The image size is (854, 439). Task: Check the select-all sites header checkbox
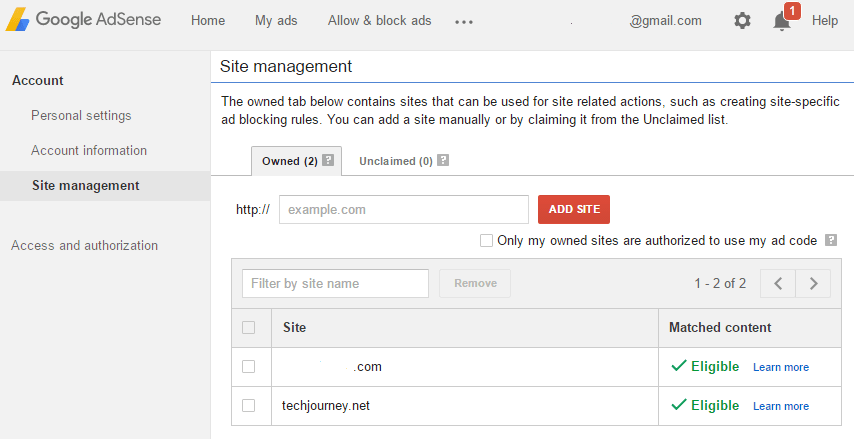point(248,327)
